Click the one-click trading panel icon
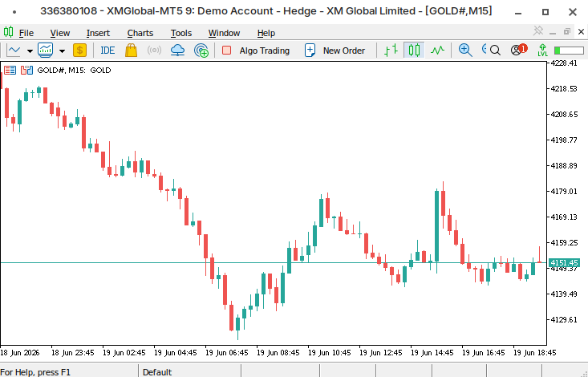This screenshot has height=377, width=588. click(26, 70)
